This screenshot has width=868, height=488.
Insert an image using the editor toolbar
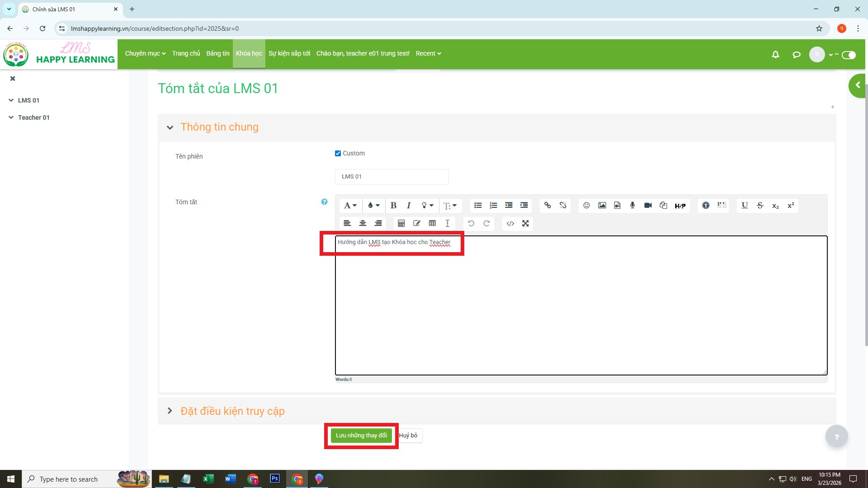pos(602,206)
